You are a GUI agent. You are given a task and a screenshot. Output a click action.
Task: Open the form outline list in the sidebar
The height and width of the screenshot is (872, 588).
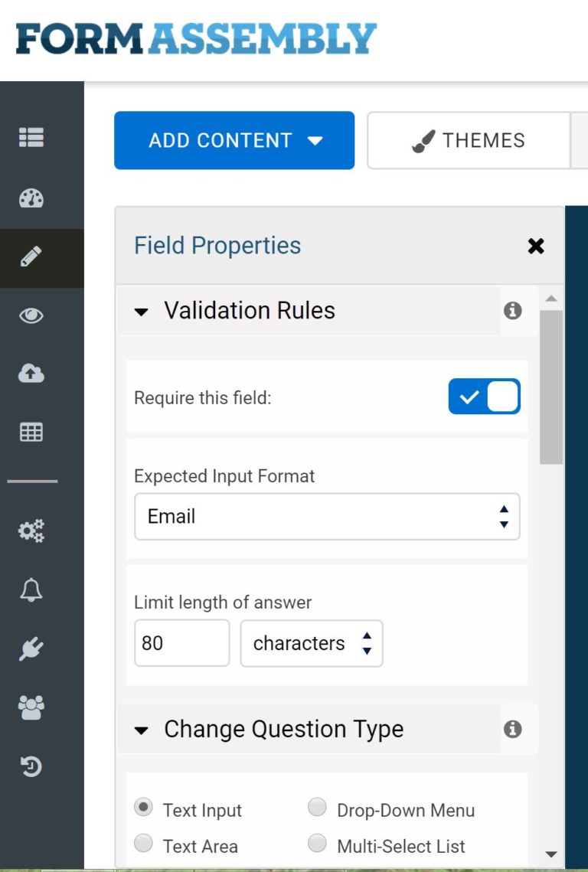[31, 139]
